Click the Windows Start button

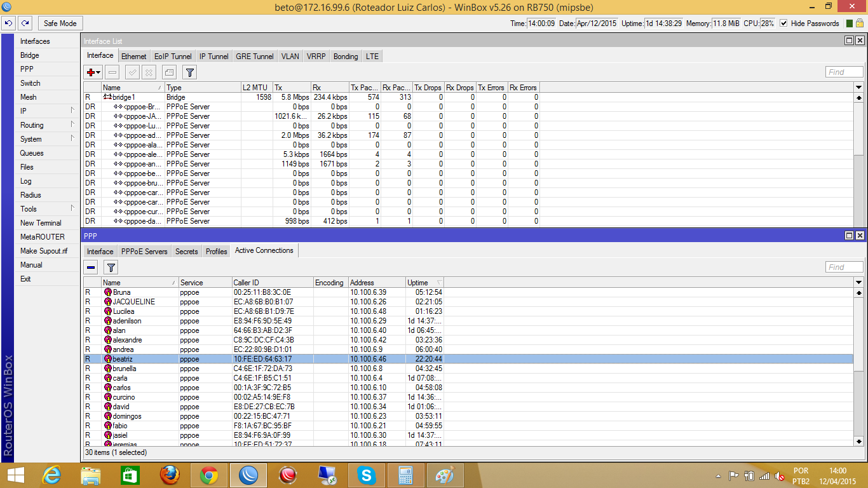click(x=15, y=475)
